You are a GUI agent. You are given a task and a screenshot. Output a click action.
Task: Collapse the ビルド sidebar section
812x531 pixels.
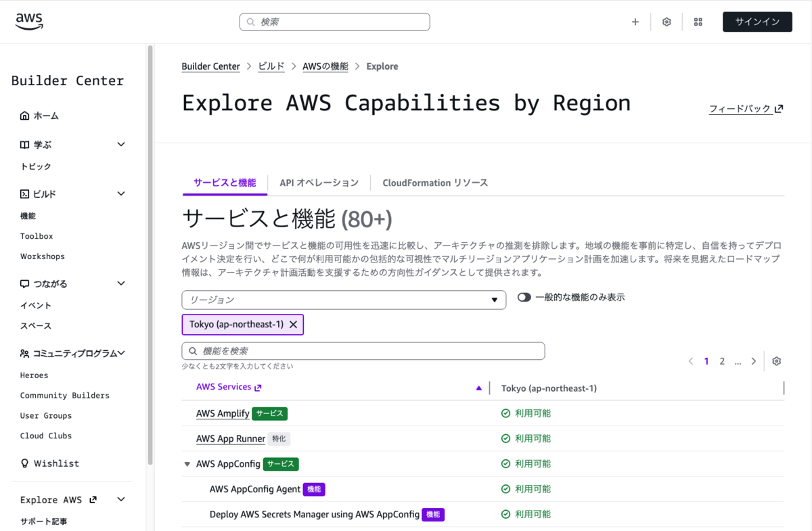tap(121, 193)
